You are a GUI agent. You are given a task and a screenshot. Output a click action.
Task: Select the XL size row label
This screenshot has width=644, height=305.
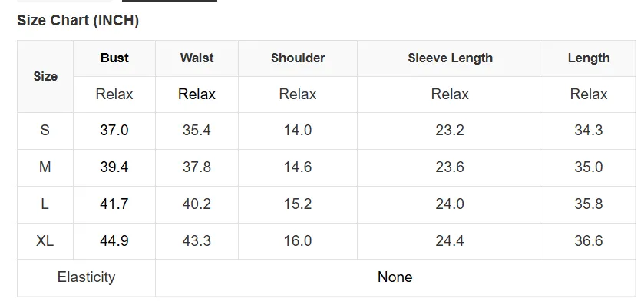(x=45, y=240)
